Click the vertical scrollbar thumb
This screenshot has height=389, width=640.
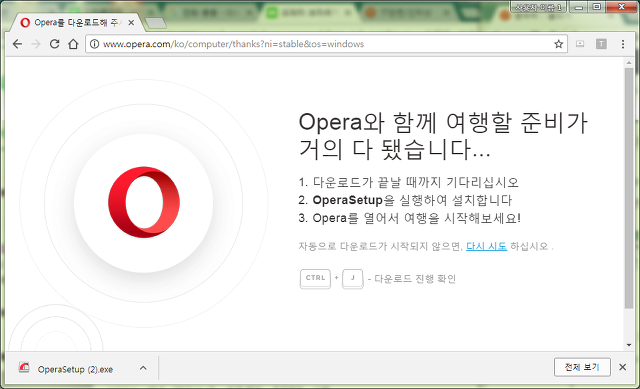pyautogui.click(x=629, y=188)
